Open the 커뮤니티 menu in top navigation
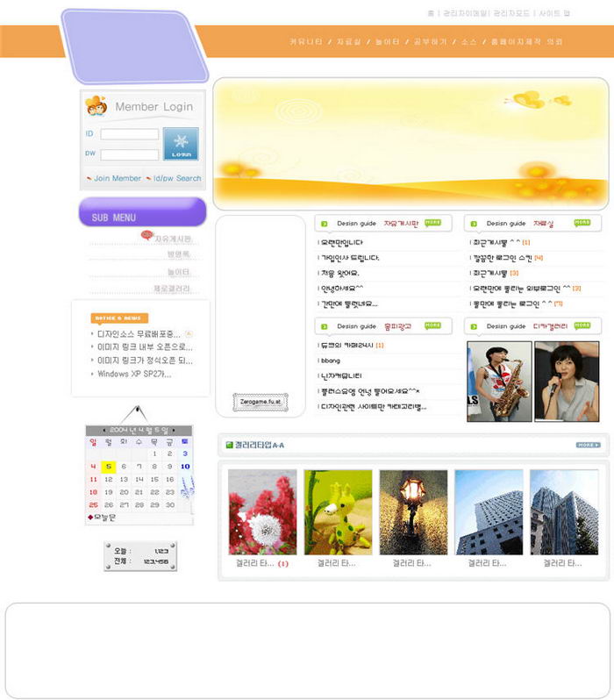The height and width of the screenshot is (700, 614). (306, 41)
